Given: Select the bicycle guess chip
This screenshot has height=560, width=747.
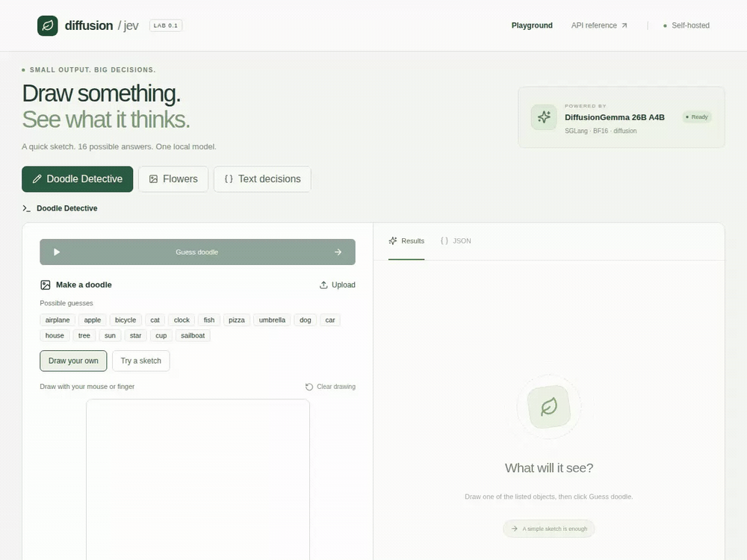Looking at the screenshot, I should point(125,320).
